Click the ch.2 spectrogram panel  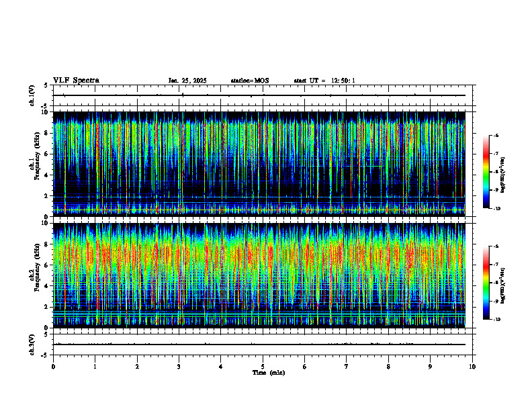point(259,275)
